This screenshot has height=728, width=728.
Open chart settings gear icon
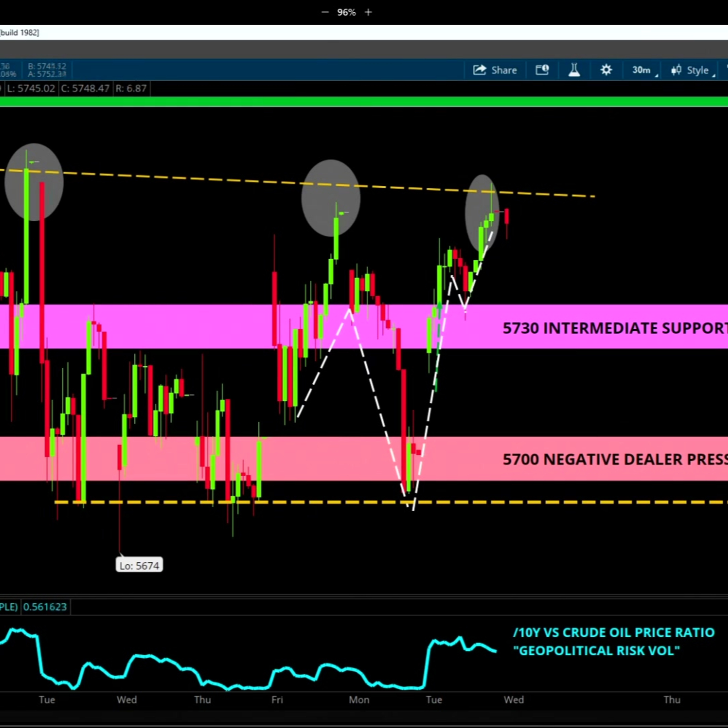(606, 70)
